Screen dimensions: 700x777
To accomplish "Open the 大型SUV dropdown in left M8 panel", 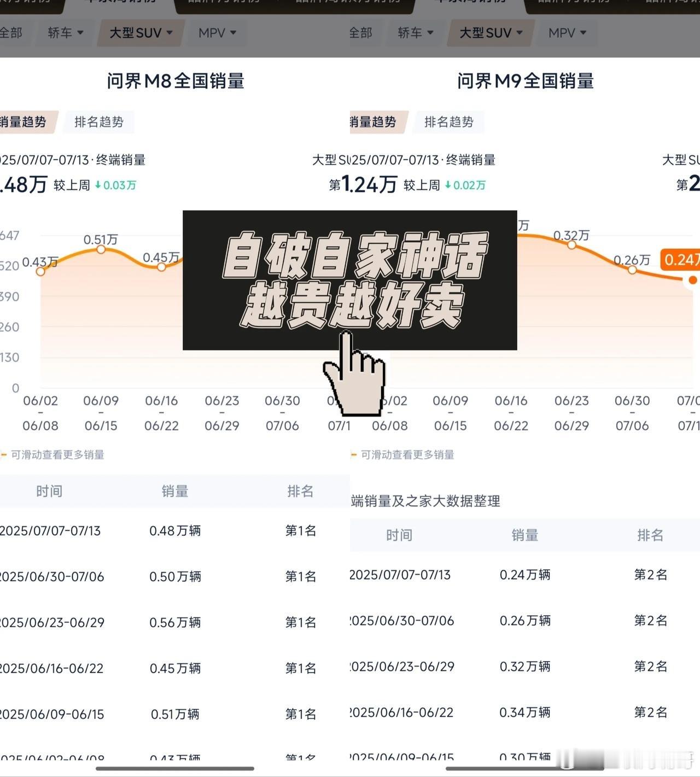I will (x=141, y=33).
